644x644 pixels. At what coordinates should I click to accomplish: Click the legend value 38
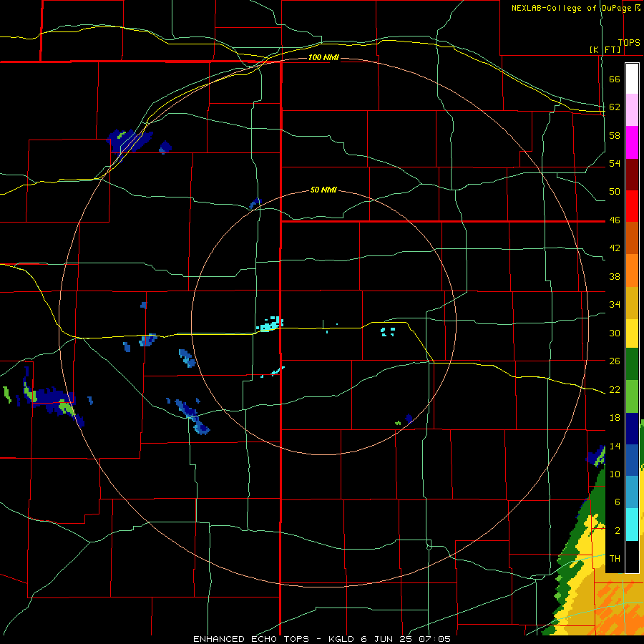pos(615,276)
